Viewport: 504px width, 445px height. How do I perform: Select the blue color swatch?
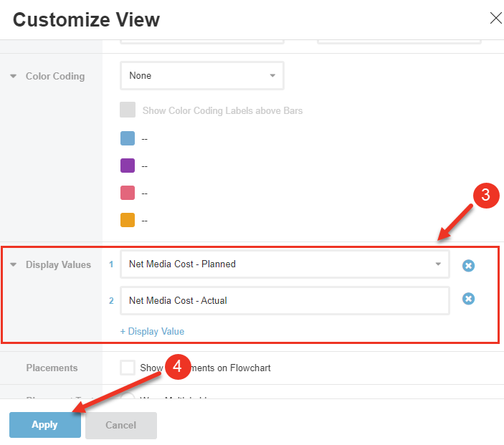(x=128, y=138)
